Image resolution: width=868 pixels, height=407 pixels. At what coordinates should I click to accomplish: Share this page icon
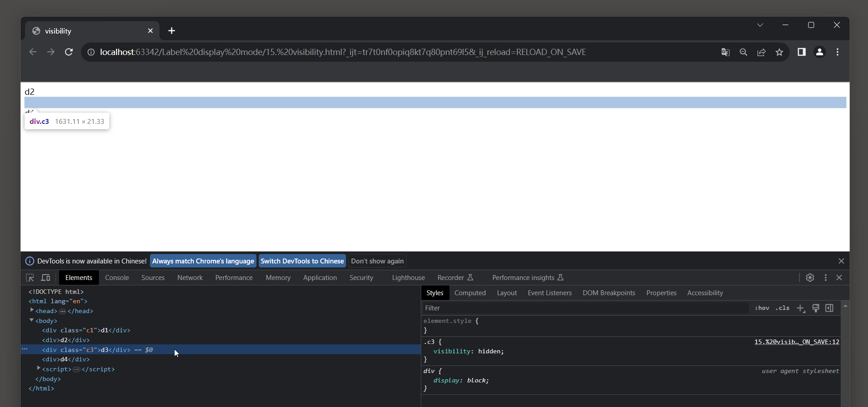(761, 52)
